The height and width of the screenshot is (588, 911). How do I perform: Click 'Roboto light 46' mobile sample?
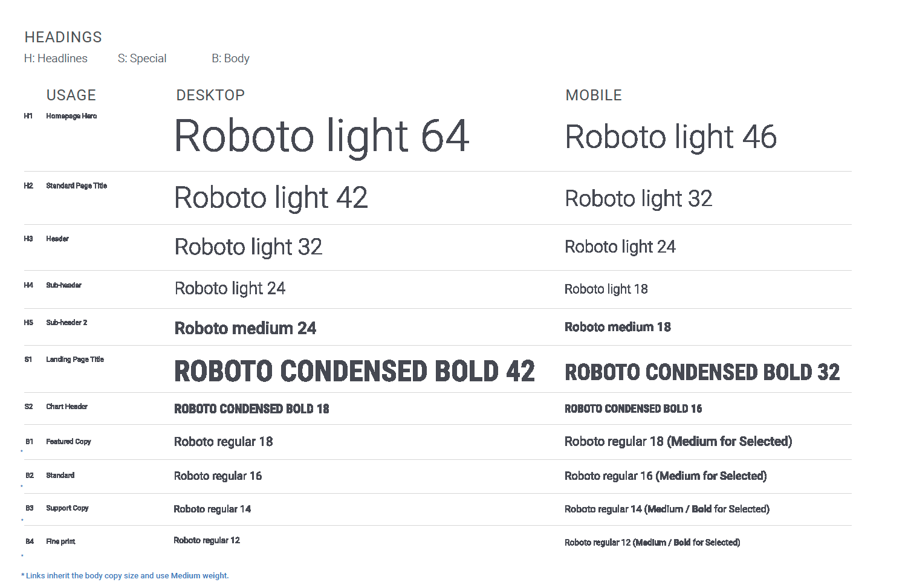[670, 137]
